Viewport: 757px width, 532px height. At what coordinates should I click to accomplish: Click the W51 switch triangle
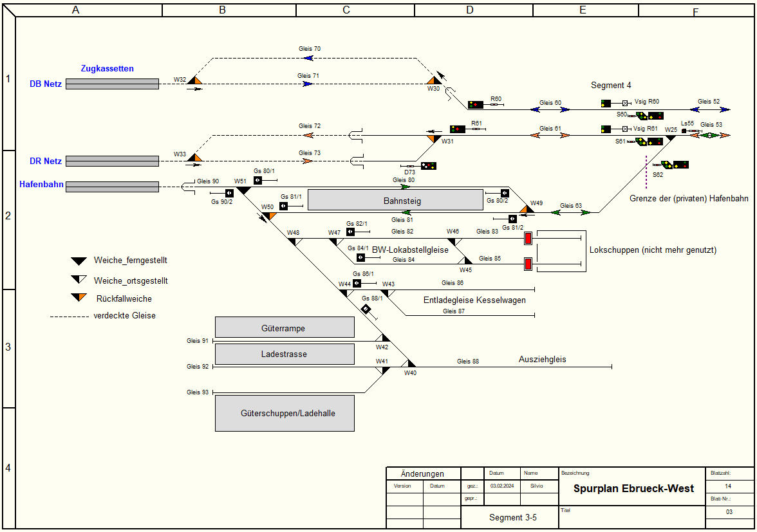coord(244,190)
